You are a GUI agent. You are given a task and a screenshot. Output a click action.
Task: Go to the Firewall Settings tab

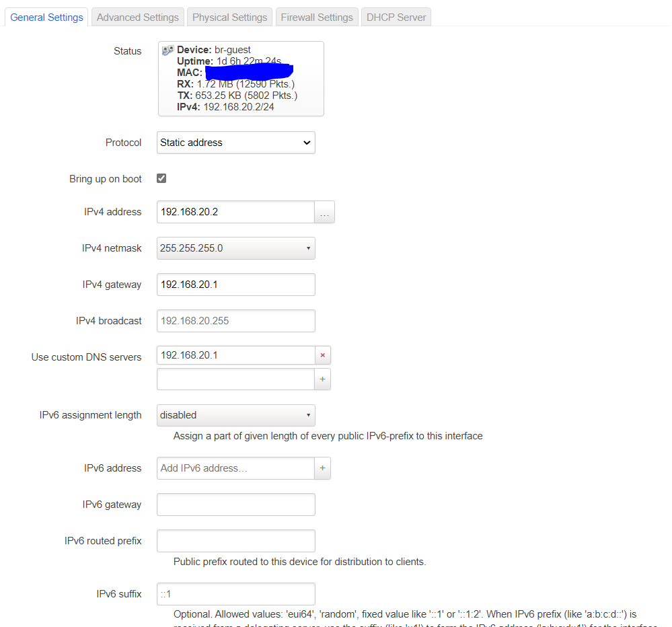[317, 17]
